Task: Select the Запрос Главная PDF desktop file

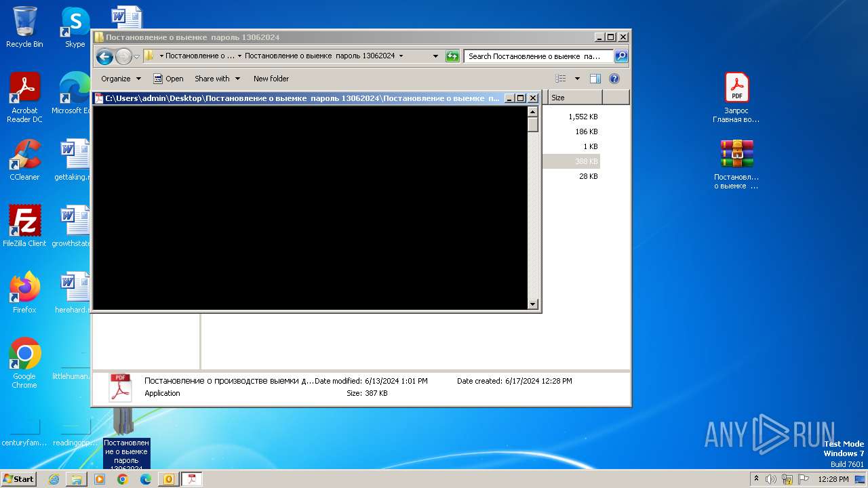Action: tap(736, 98)
